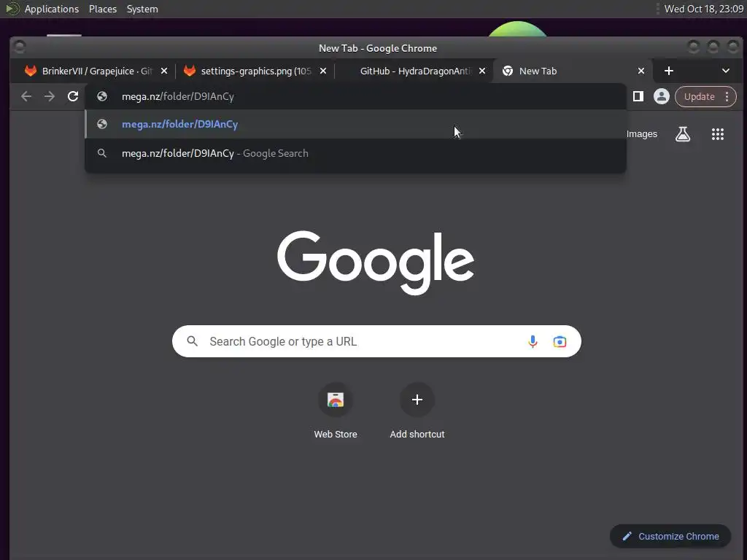
Task: Click the date and time clock
Action: click(704, 9)
